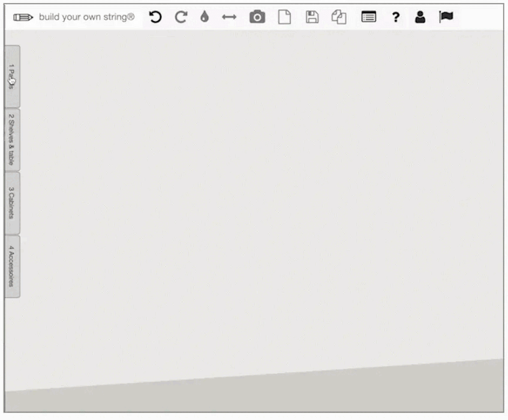
Task: Expand the '4 Accessoires' side tab
Action: 12,266
